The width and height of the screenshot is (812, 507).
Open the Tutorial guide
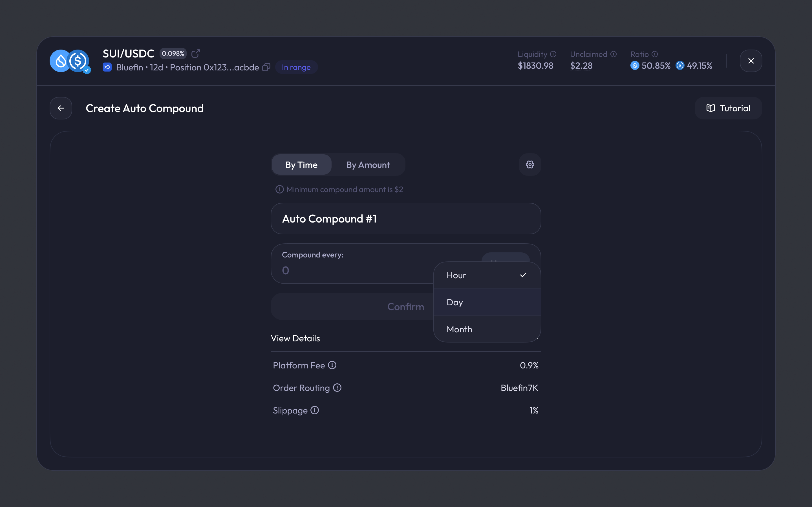pos(728,108)
